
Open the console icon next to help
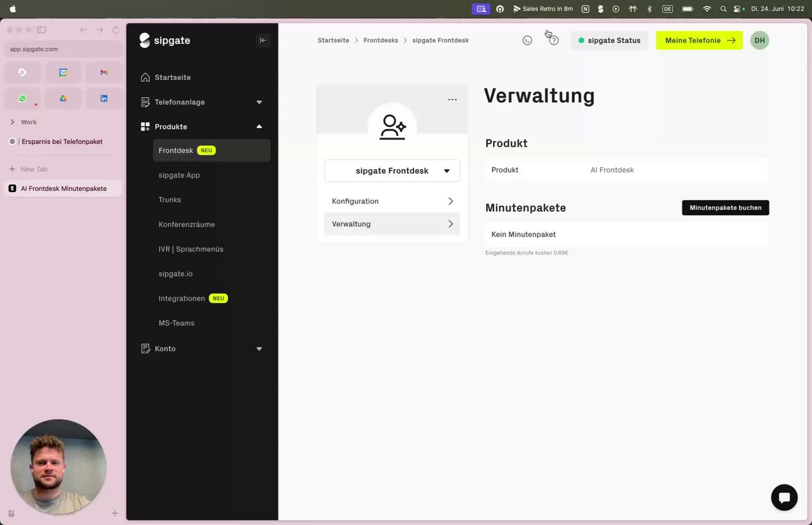click(x=527, y=41)
